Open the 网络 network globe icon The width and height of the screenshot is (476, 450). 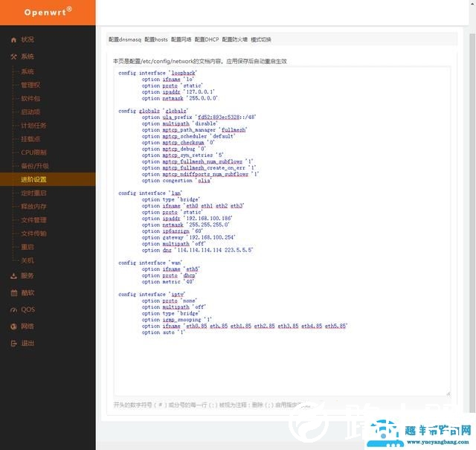click(x=13, y=327)
